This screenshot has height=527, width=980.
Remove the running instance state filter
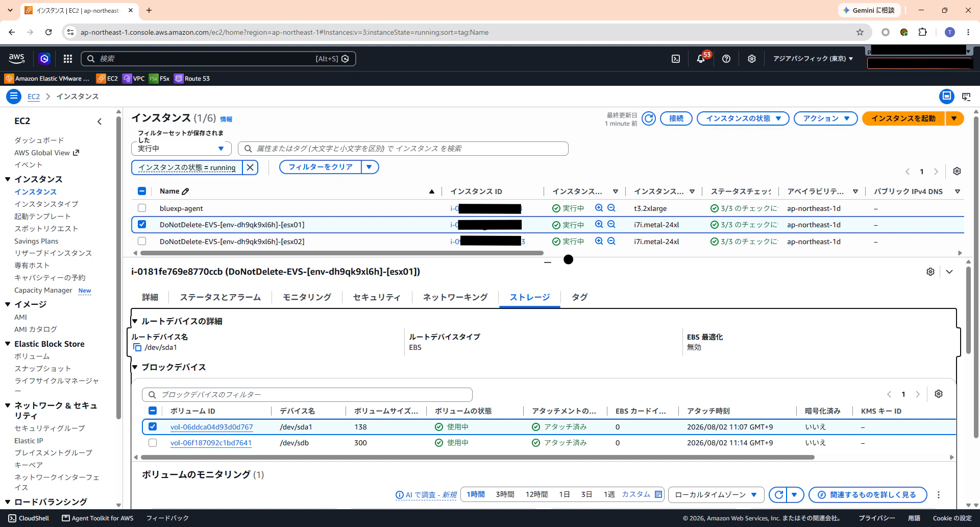coord(250,167)
